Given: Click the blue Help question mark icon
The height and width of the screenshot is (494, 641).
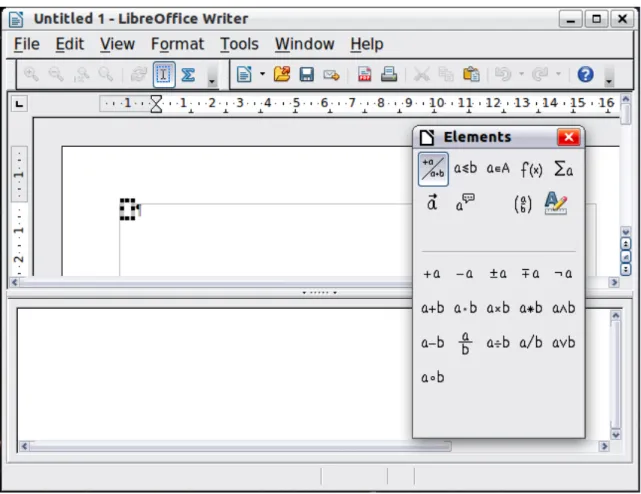Looking at the screenshot, I should tap(585, 74).
